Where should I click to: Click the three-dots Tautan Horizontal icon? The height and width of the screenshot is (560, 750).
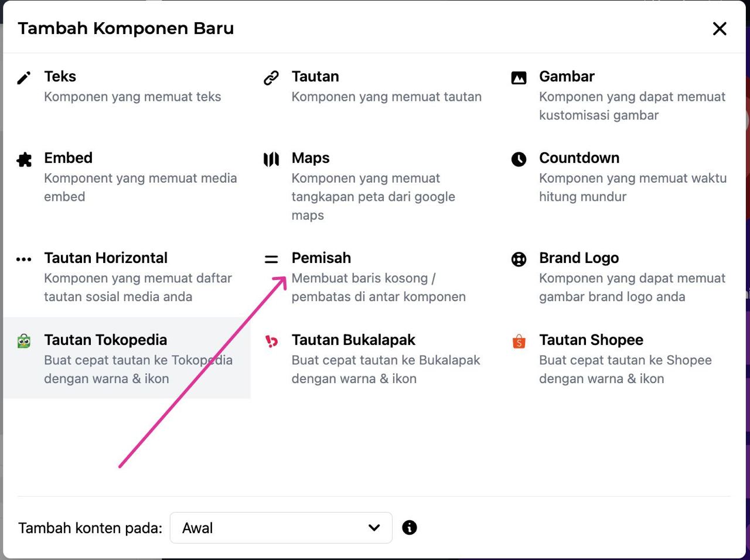pyautogui.click(x=24, y=259)
